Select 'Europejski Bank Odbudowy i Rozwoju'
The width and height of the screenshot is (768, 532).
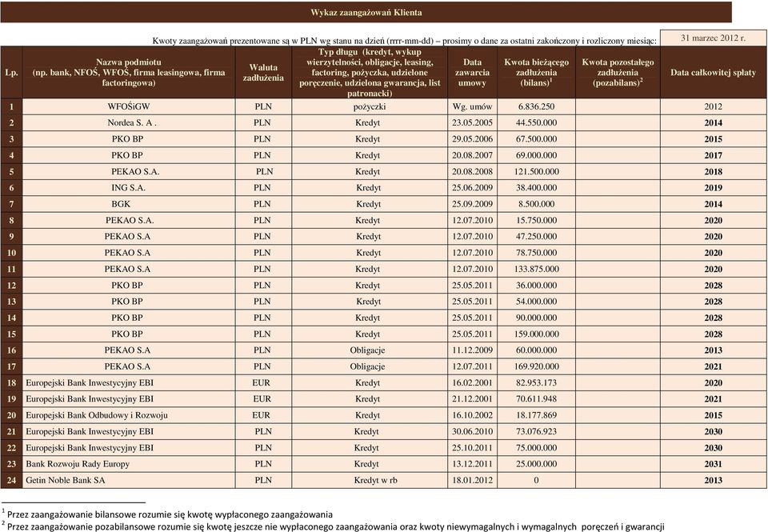[97, 415]
